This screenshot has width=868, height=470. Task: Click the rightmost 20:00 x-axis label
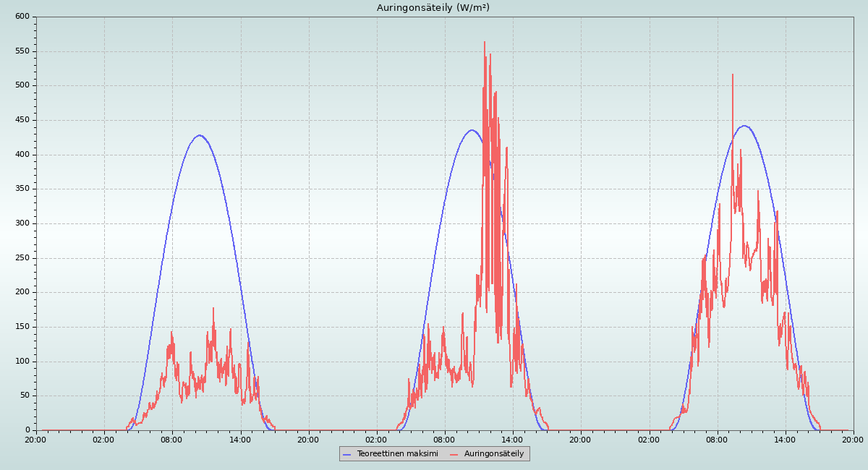[852, 439]
